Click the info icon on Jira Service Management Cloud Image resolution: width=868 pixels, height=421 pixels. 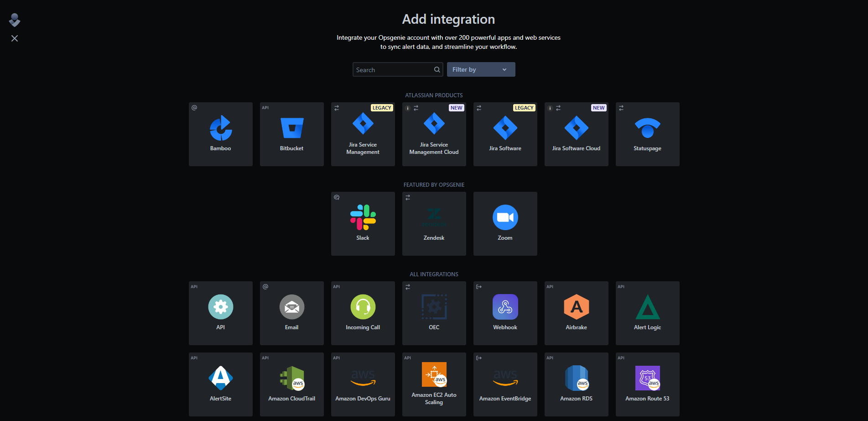coord(407,108)
